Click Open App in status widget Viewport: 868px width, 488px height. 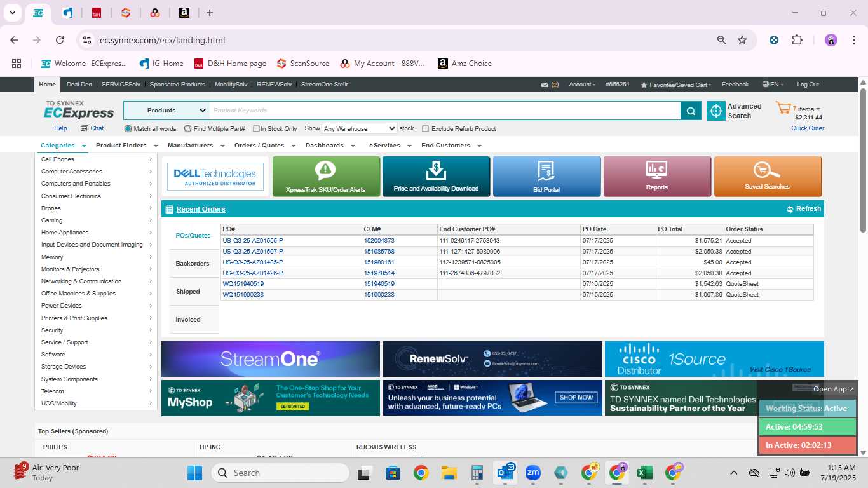click(x=834, y=389)
